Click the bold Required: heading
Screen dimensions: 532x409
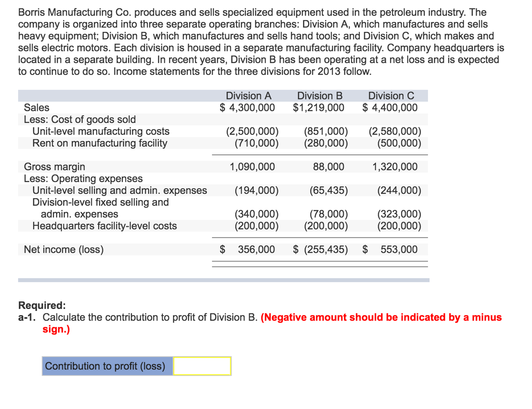[x=42, y=305]
